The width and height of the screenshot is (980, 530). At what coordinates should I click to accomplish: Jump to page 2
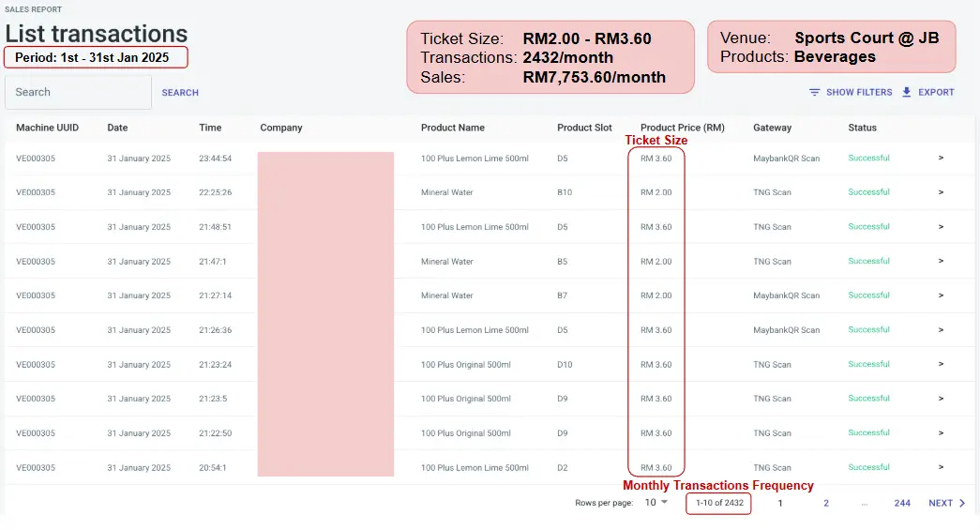(826, 504)
